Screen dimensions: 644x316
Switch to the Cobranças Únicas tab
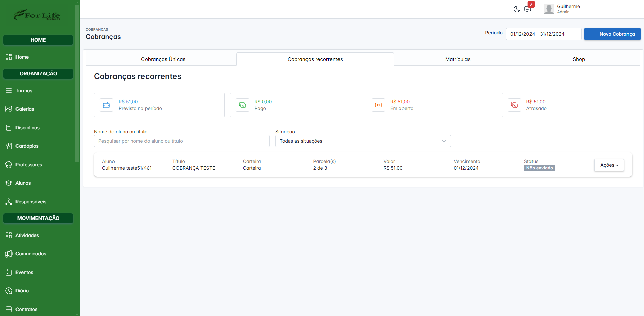click(x=163, y=59)
